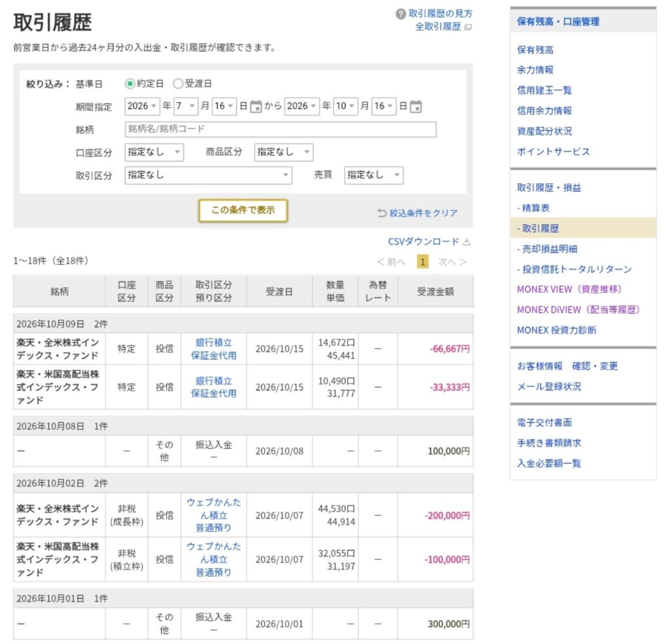The height and width of the screenshot is (644, 670).
Task: Open 信用余力情報 in sidebar
Action: [544, 111]
